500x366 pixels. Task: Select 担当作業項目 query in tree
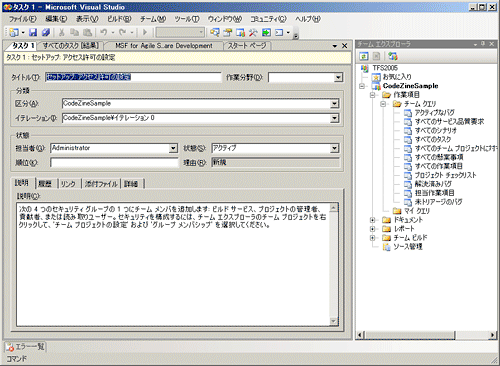pos(434,193)
